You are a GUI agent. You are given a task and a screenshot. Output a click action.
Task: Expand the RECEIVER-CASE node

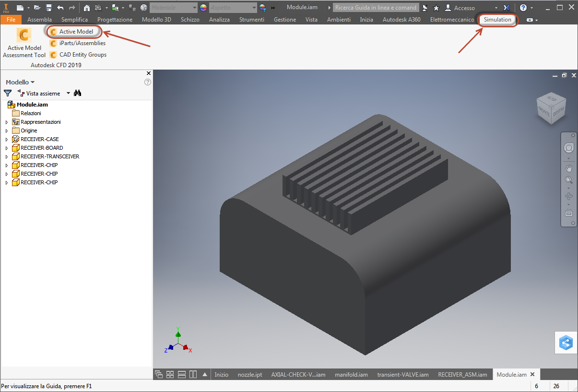7,139
